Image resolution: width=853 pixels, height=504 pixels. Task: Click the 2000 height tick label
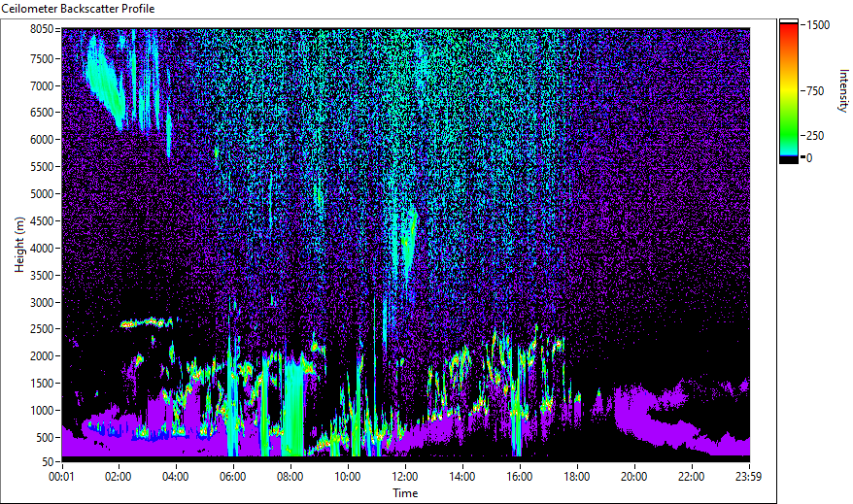tap(42, 356)
